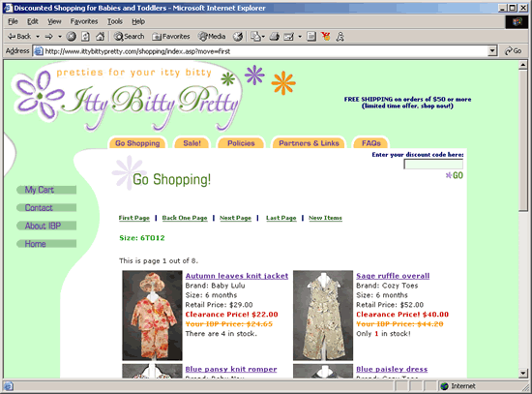The image size is (532, 394).
Task: Open Sage ruffle overall link
Action: pos(393,276)
